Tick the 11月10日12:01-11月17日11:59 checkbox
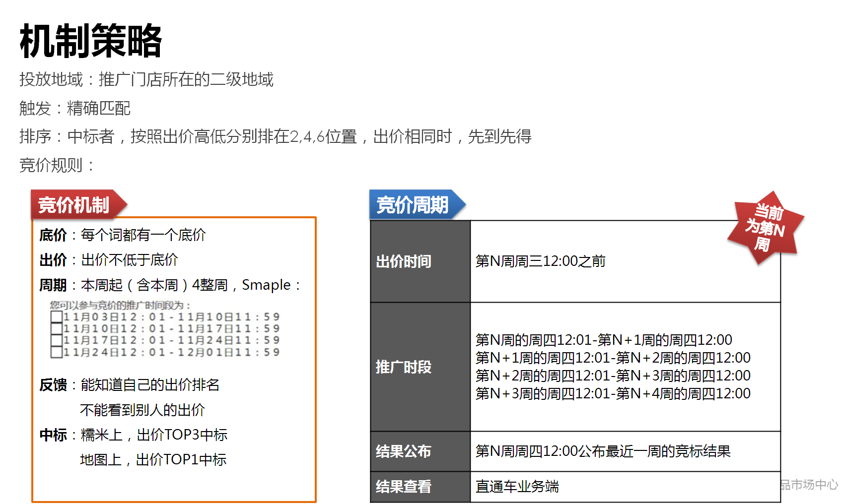This screenshot has width=845, height=504. 57,328
